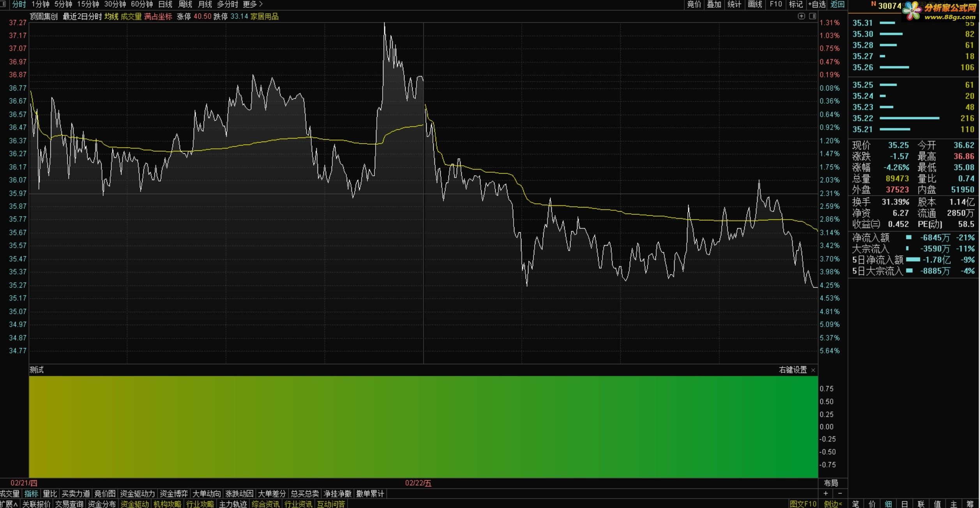This screenshot has height=508, width=980.
Task: Switch to 15分钟 period
Action: [x=88, y=4]
